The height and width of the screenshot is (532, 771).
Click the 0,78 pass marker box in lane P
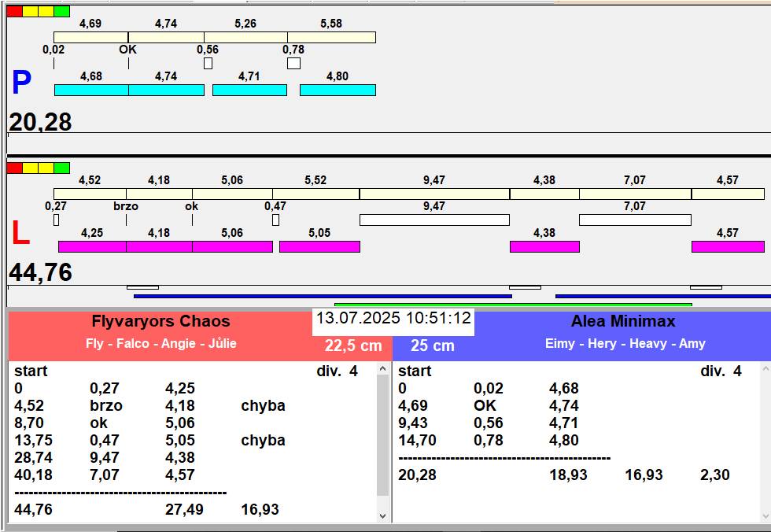pyautogui.click(x=294, y=64)
